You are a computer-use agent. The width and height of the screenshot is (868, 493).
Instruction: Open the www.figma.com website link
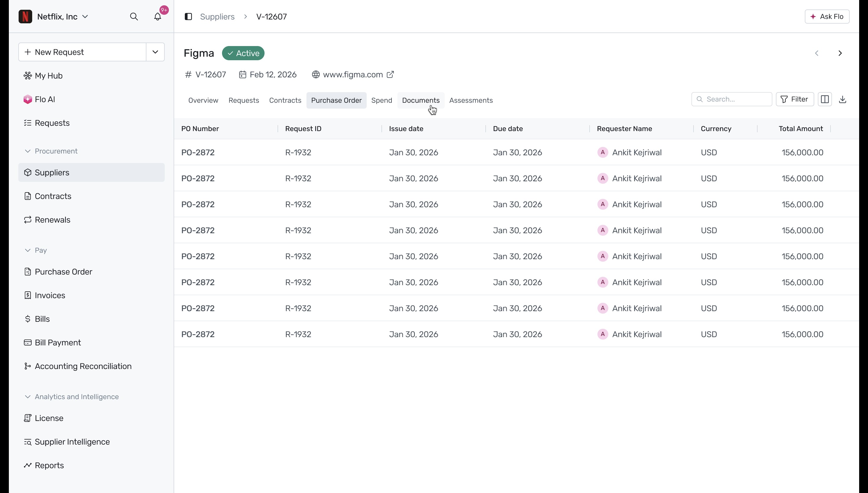click(x=353, y=74)
